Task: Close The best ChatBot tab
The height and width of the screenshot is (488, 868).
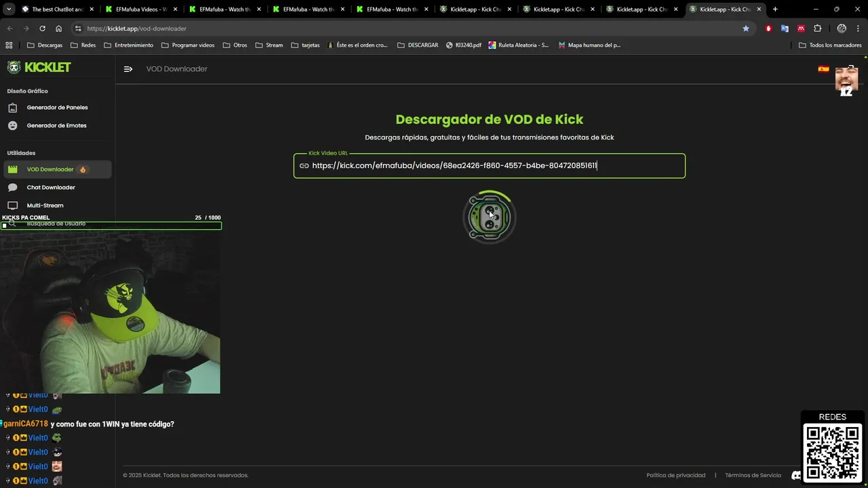Action: tap(92, 9)
